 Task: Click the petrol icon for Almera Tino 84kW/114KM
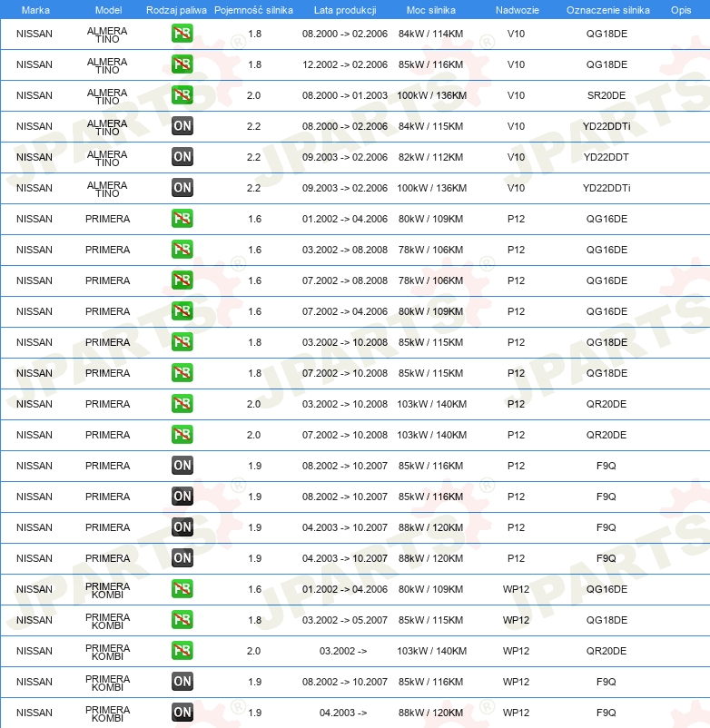click(x=182, y=34)
